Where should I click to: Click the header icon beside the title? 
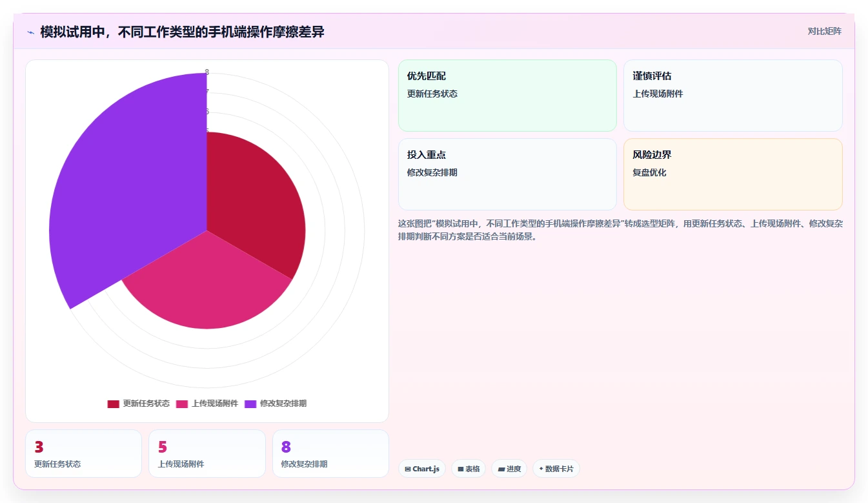pos(30,32)
